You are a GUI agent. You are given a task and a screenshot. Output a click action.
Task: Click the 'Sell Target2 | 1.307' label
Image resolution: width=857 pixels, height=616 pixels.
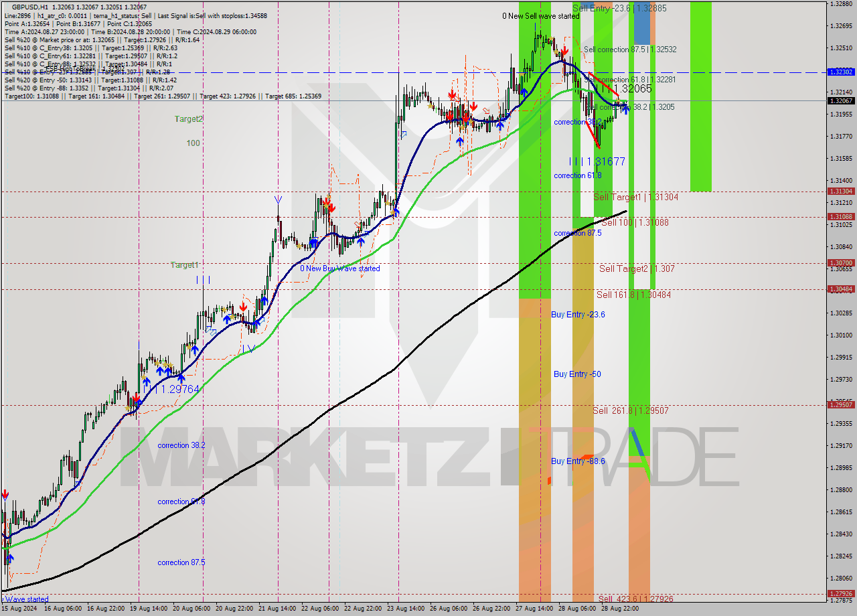(637, 268)
